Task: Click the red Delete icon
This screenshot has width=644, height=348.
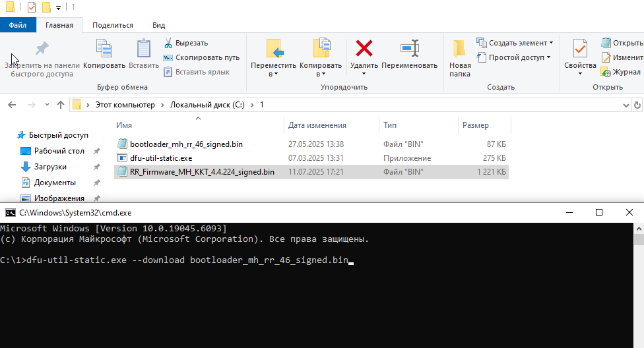Action: coord(364,49)
